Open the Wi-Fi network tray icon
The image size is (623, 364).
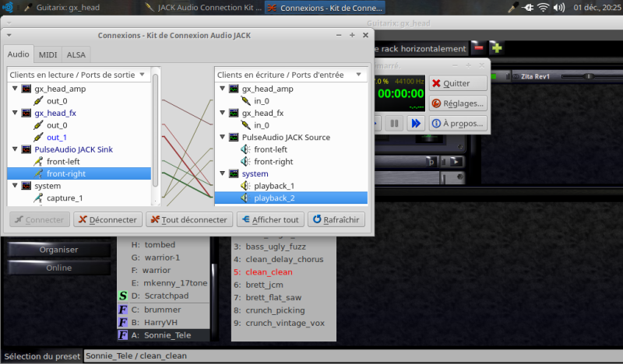point(543,7)
